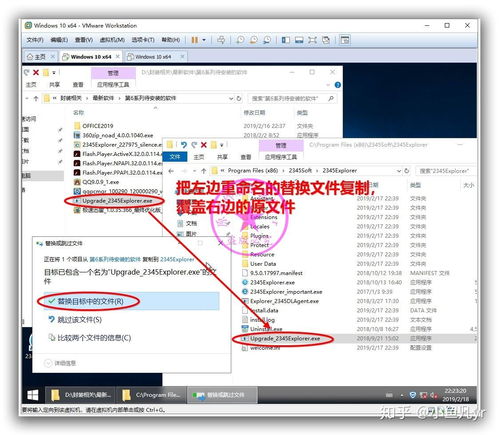Image resolution: width=499 pixels, height=435 pixels.
Task: Click the take snapshot clock icon
Action: point(240,40)
